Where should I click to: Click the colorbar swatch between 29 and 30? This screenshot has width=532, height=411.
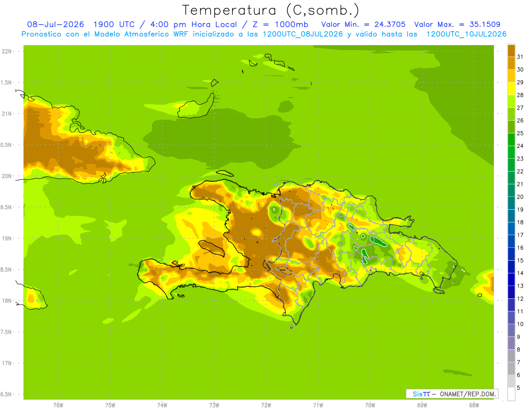(x=511, y=76)
